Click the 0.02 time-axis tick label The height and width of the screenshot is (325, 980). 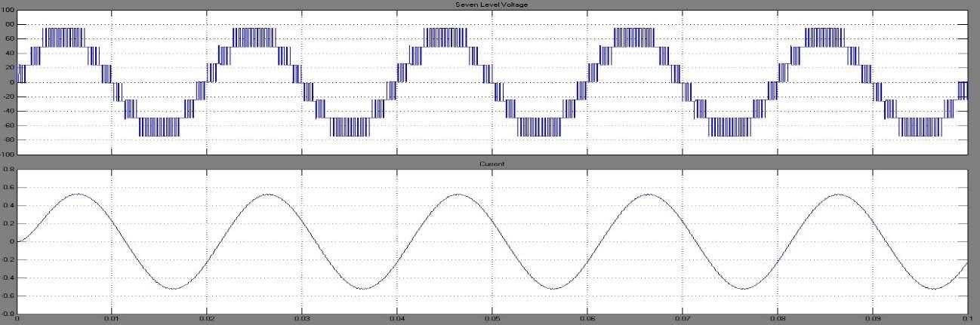[x=207, y=320]
